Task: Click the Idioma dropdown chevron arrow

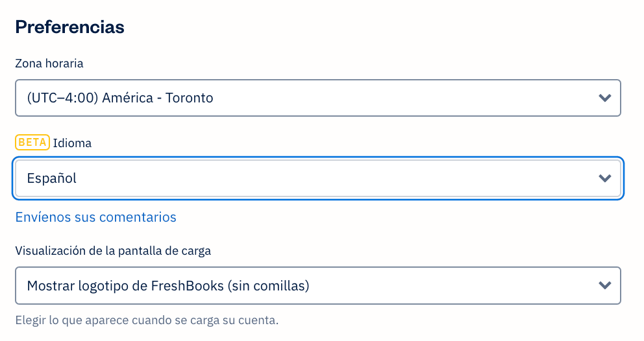Action: tap(604, 178)
